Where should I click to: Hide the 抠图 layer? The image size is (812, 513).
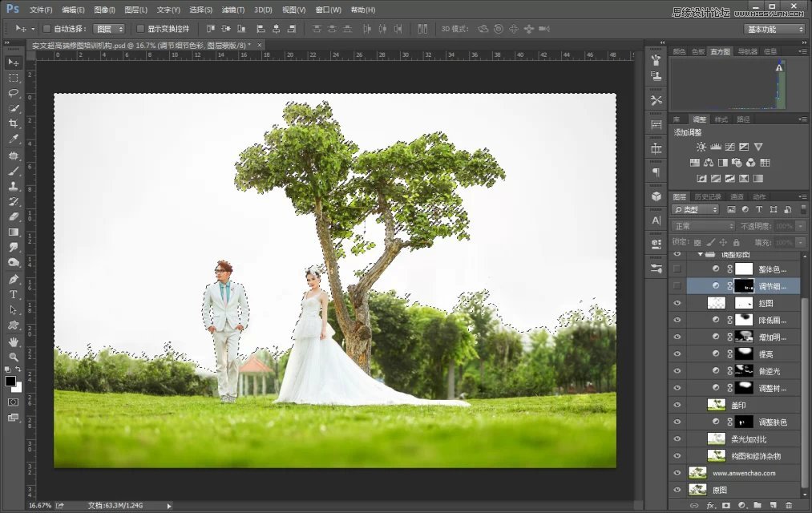point(677,303)
